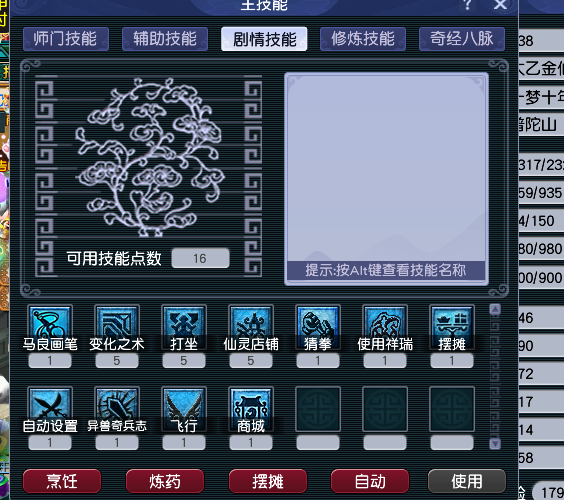The height and width of the screenshot is (500, 564).
Task: Select the 自动设置 skill icon
Action: click(50, 409)
